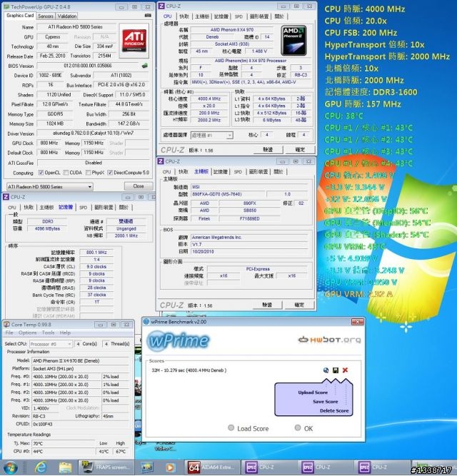
Task: Switch to the Validation tab in GPU-Z
Action: tap(67, 16)
